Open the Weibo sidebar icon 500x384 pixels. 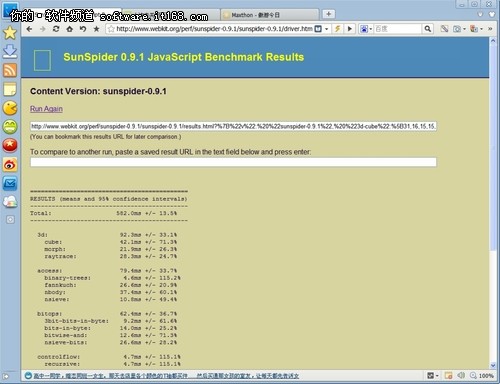(x=10, y=164)
